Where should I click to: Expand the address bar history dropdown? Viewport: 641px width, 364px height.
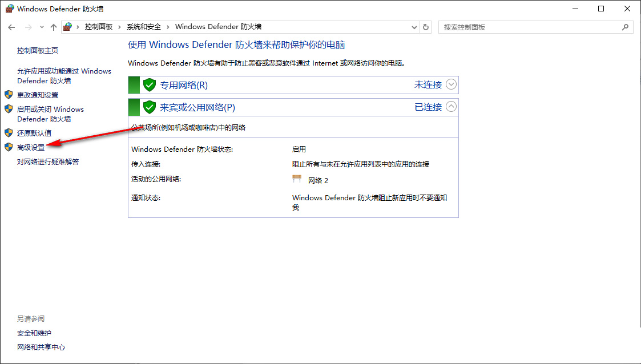coord(414,27)
